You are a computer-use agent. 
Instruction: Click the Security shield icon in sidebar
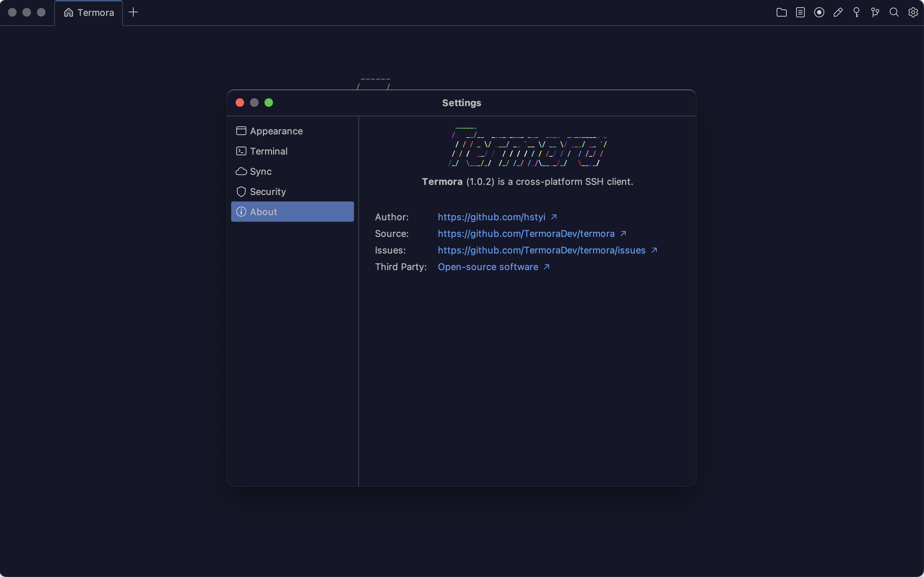(241, 192)
